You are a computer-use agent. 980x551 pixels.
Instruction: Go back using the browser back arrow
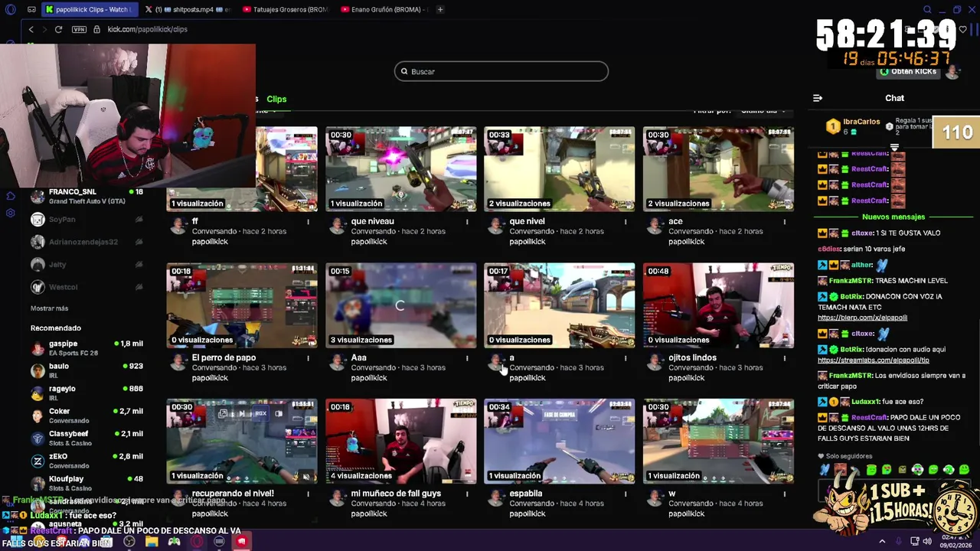(x=31, y=29)
